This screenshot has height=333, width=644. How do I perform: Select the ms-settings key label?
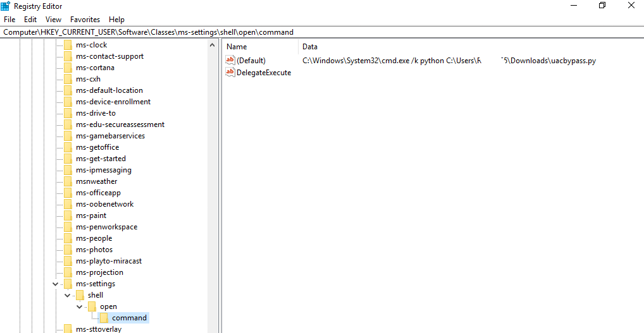[96, 284]
